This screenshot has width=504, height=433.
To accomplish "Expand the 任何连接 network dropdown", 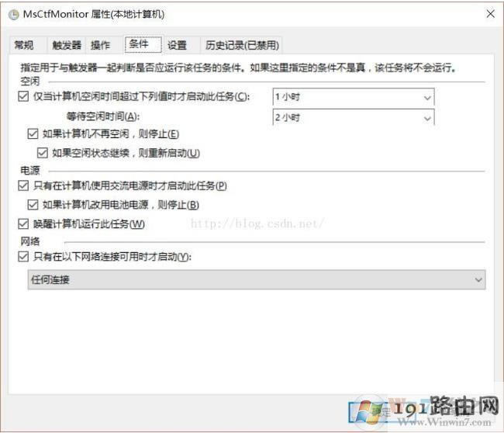I will (252, 279).
